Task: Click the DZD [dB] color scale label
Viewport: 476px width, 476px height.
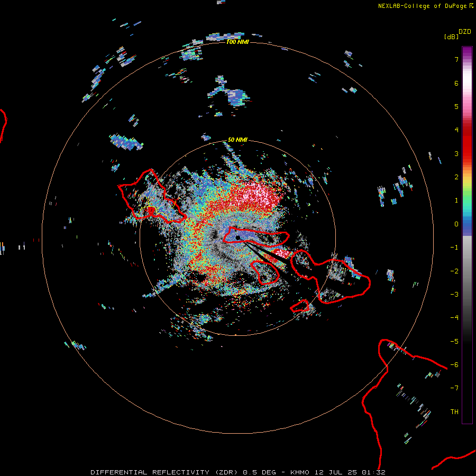Action: 457,34
